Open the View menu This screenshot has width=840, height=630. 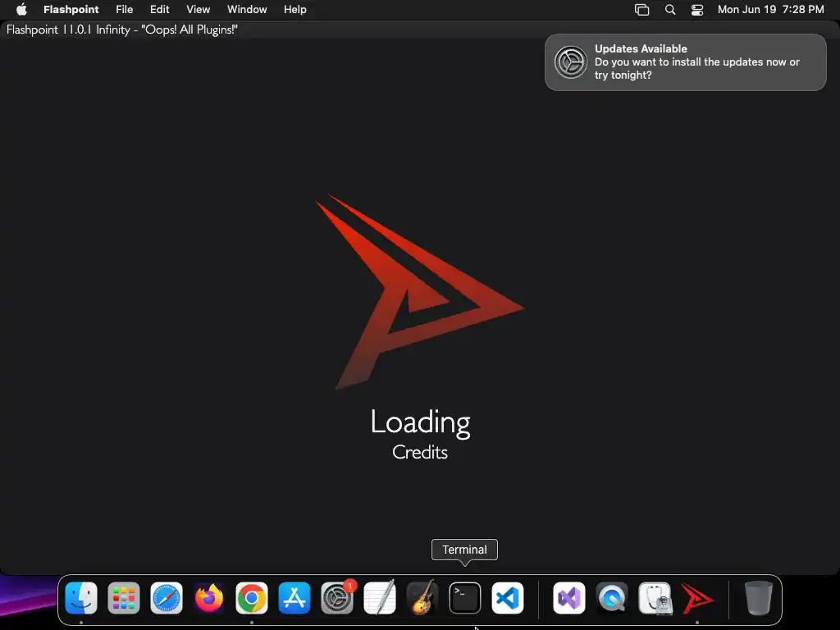[x=199, y=9]
